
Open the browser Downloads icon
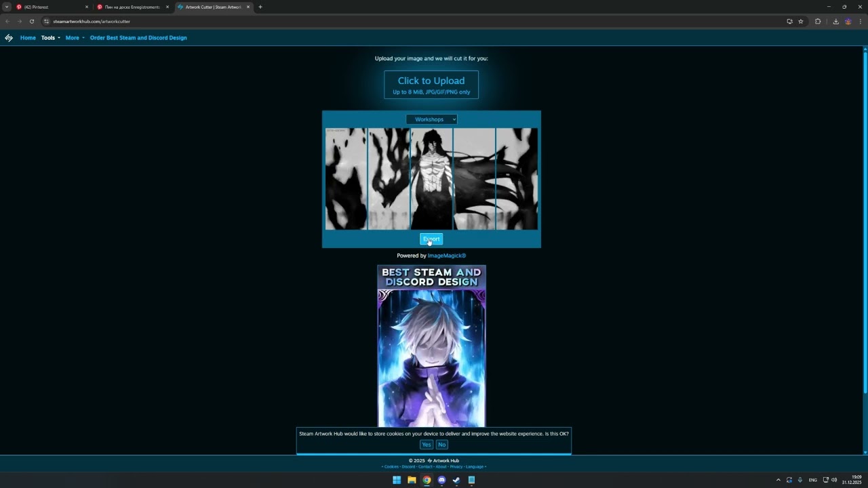click(836, 21)
